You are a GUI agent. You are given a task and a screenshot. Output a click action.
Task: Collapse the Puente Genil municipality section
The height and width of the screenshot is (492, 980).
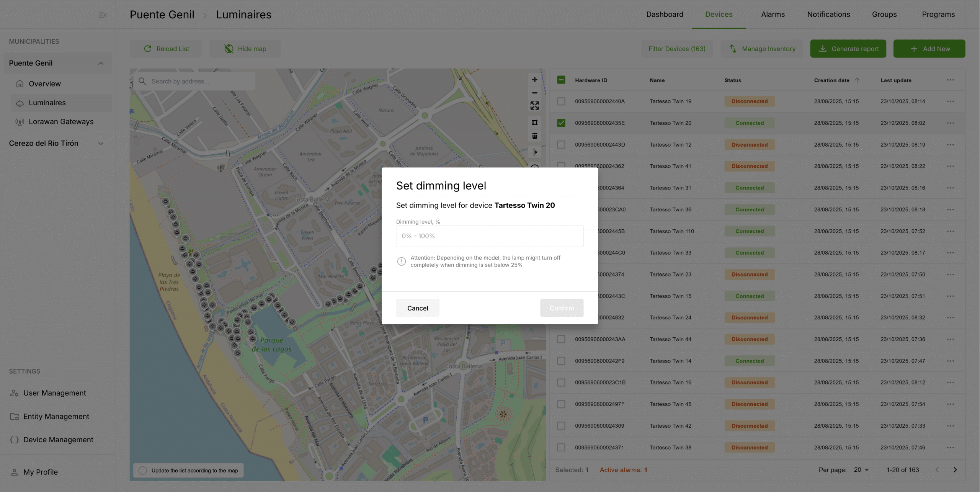pyautogui.click(x=101, y=63)
